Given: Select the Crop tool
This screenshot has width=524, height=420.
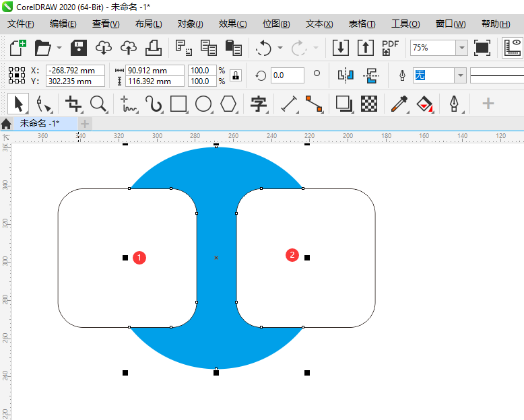Looking at the screenshot, I should tap(73, 104).
